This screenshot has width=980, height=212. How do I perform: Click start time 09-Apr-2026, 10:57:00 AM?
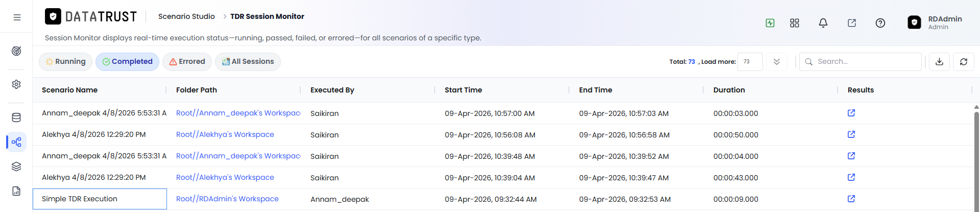tap(490, 113)
